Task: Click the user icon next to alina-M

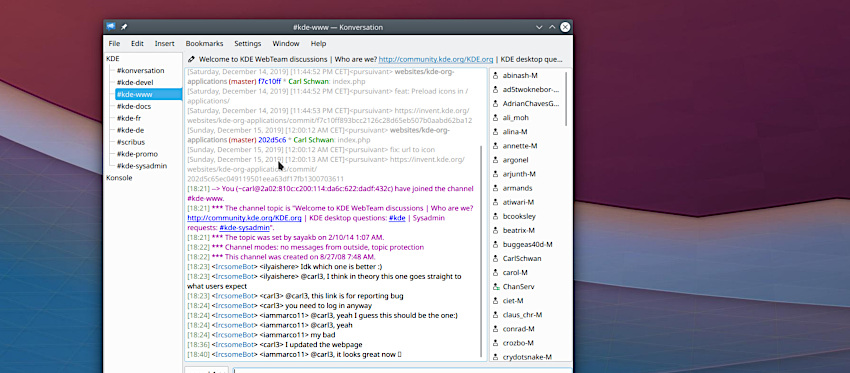Action: click(x=495, y=132)
